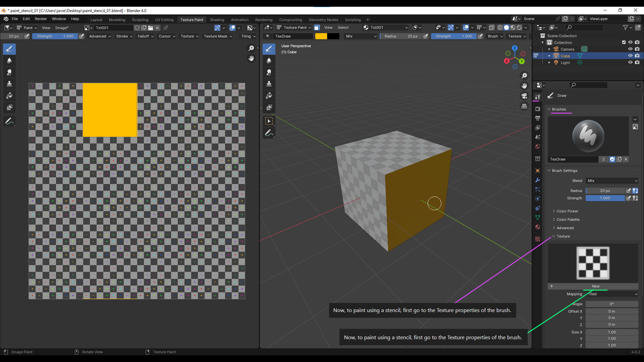Image resolution: width=644 pixels, height=362 pixels.
Task: Open the Mapping Tiled dropdown
Action: 612,294
